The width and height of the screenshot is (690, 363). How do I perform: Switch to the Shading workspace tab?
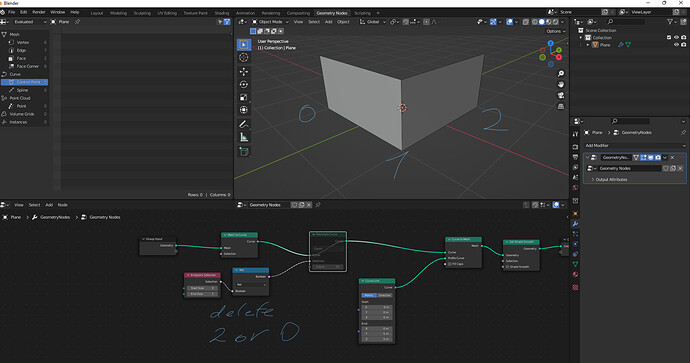[x=222, y=13]
